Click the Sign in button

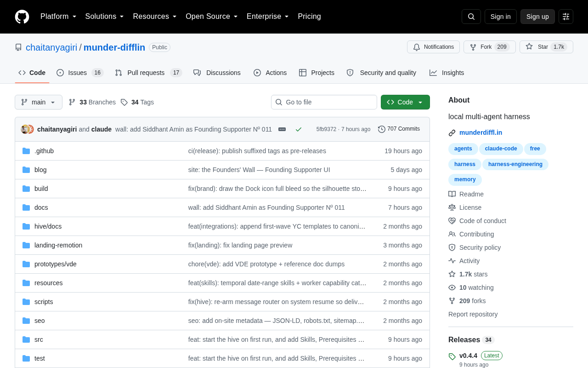pyautogui.click(x=501, y=17)
